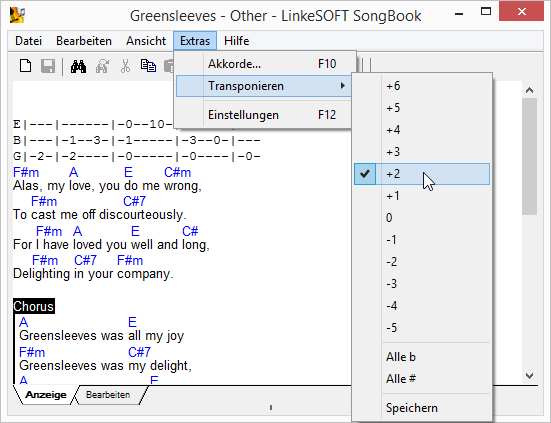Maximize the SongBook window
Screen dimensions: 551x423
tap(486, 12)
